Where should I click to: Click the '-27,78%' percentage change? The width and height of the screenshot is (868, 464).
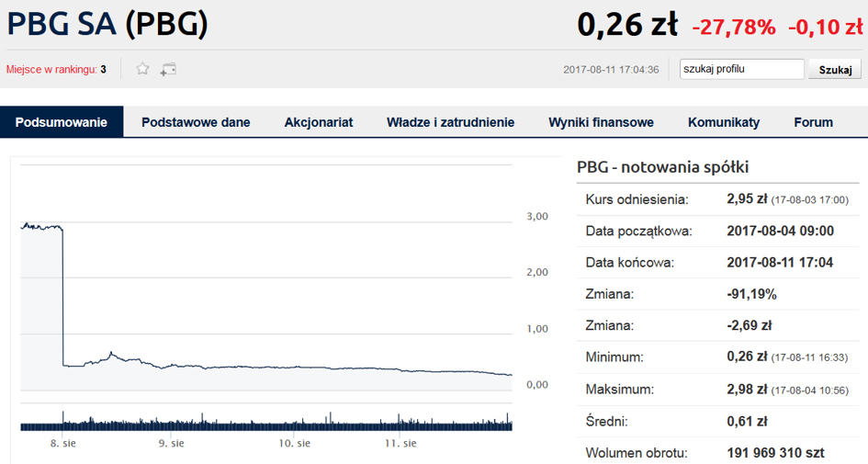click(x=734, y=27)
